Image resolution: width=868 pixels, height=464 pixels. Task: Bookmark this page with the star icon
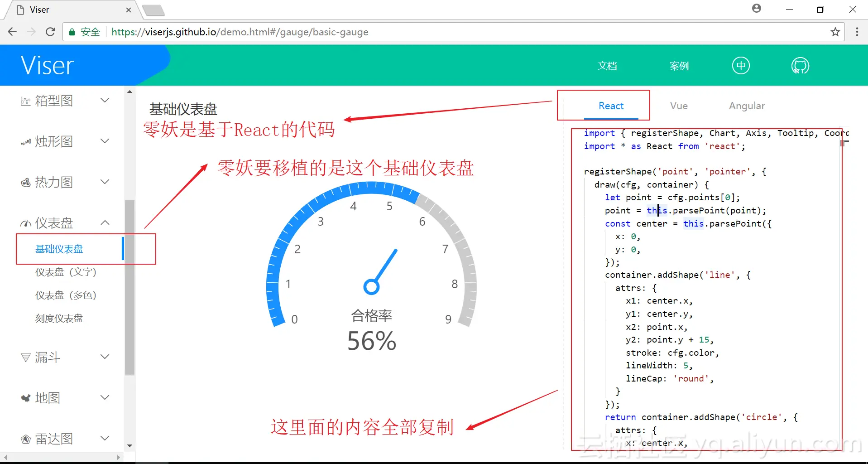click(835, 32)
